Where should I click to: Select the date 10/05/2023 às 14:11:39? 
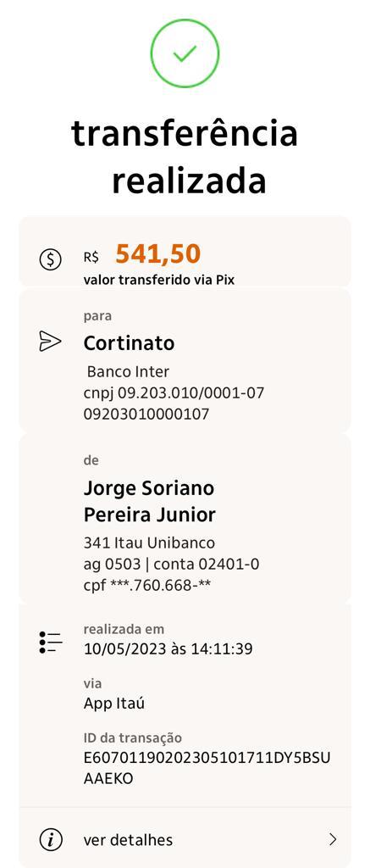(x=168, y=648)
